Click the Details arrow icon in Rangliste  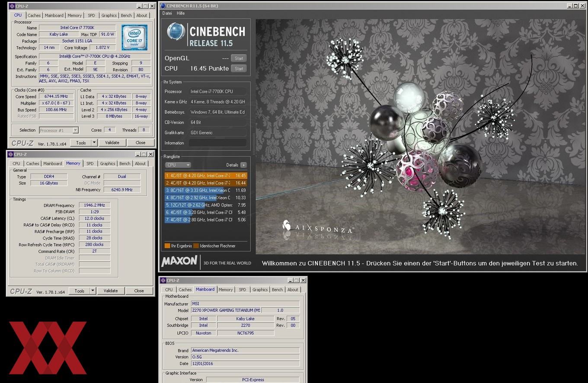243,165
